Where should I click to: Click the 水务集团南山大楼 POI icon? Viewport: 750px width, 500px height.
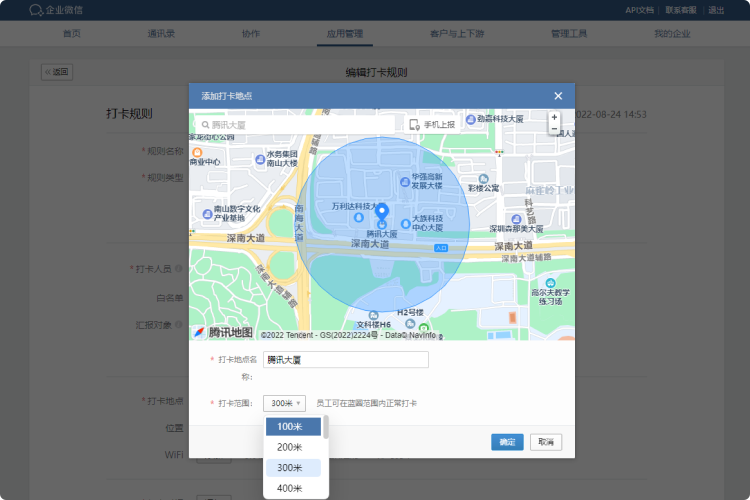pyautogui.click(x=260, y=160)
